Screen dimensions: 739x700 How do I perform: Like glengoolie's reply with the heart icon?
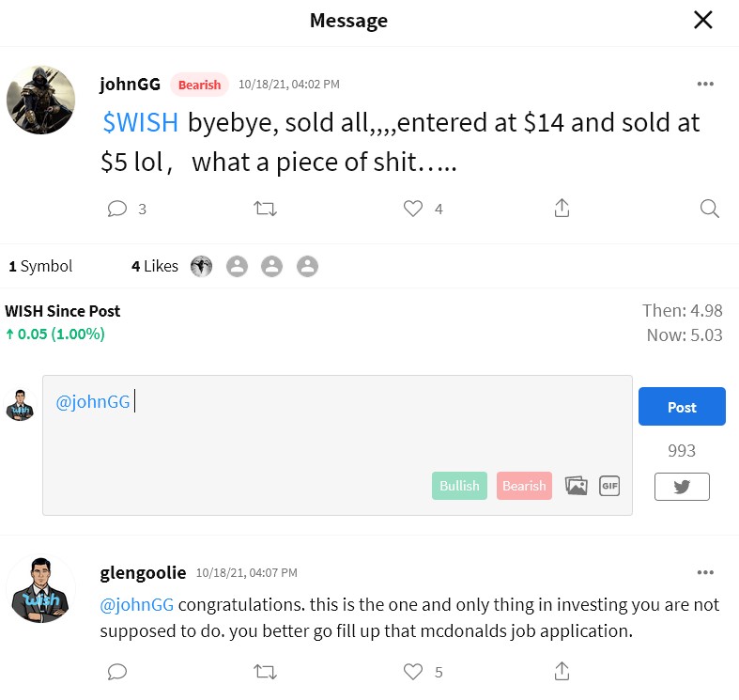(413, 671)
